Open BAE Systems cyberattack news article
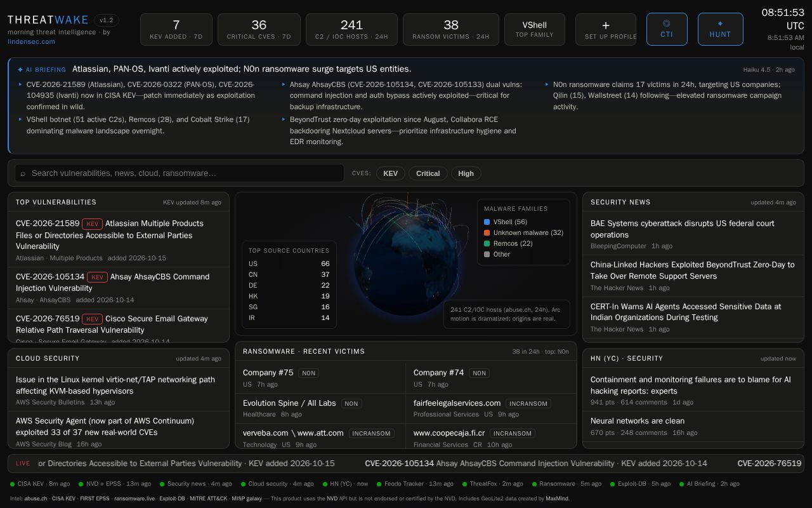The image size is (812, 508). pyautogui.click(x=693, y=234)
